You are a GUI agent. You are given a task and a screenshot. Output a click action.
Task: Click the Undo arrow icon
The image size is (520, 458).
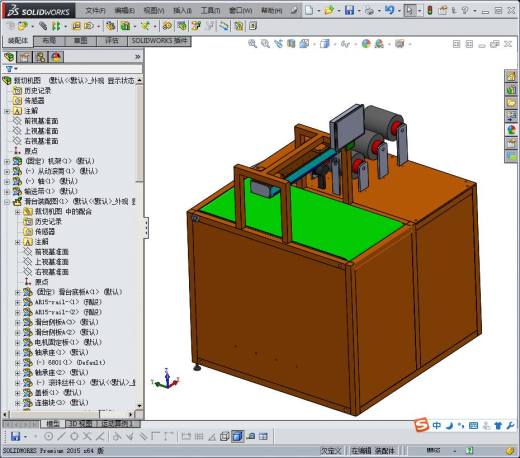click(390, 10)
